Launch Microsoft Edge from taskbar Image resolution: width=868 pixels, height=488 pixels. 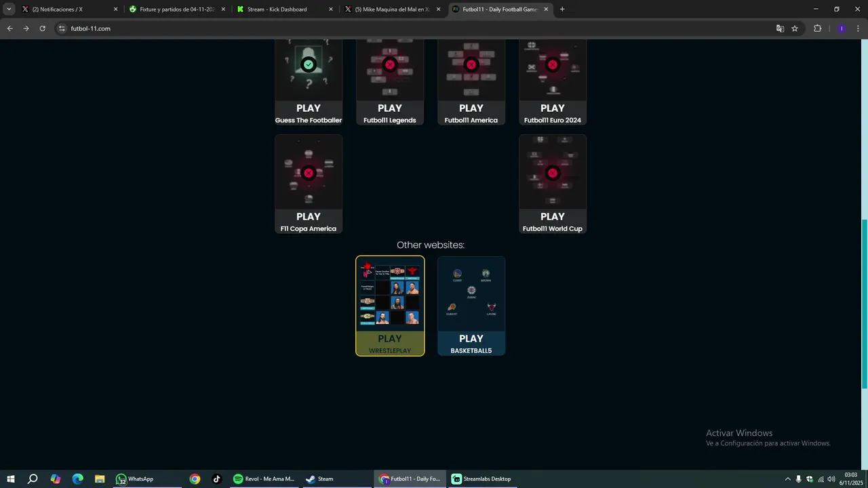coord(77,479)
